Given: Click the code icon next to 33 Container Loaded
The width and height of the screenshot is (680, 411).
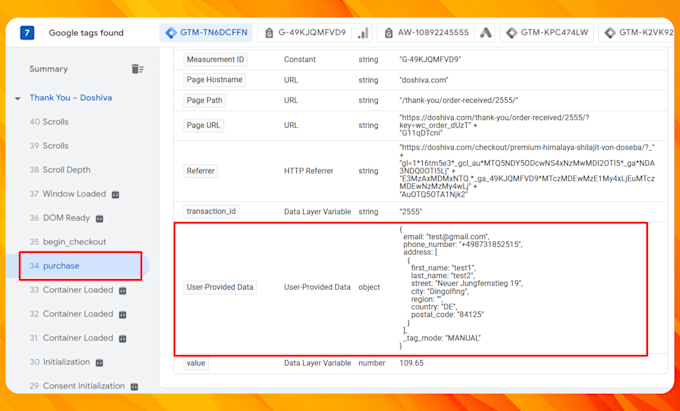Looking at the screenshot, I should pyautogui.click(x=123, y=291).
